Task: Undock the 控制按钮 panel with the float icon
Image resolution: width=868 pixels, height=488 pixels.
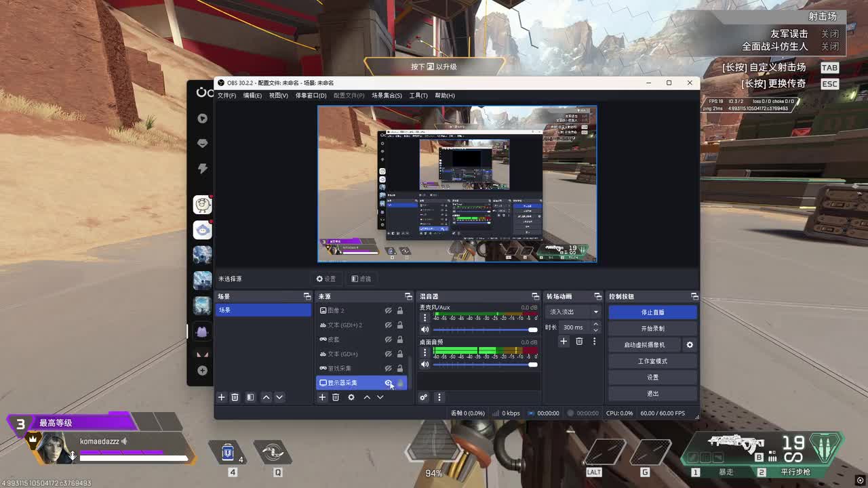Action: tap(694, 297)
